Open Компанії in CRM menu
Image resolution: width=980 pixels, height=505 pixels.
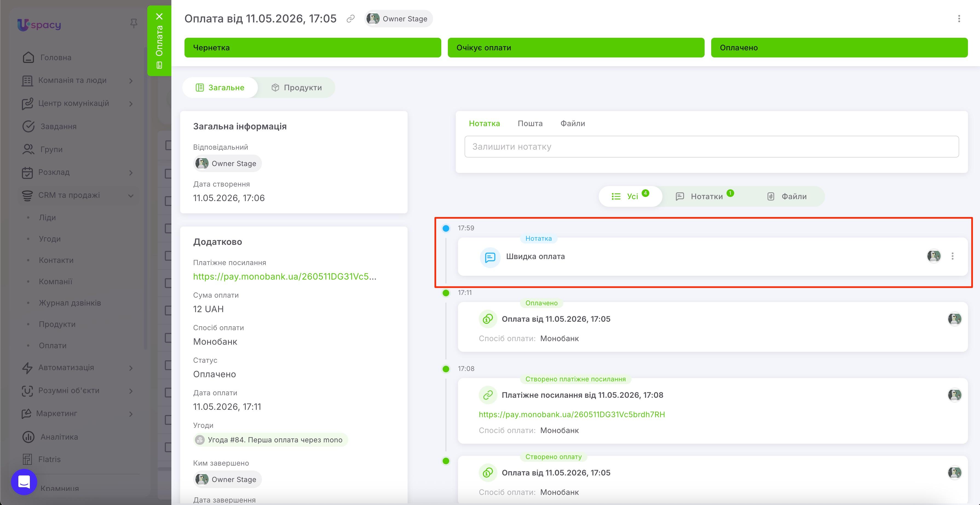(56, 282)
